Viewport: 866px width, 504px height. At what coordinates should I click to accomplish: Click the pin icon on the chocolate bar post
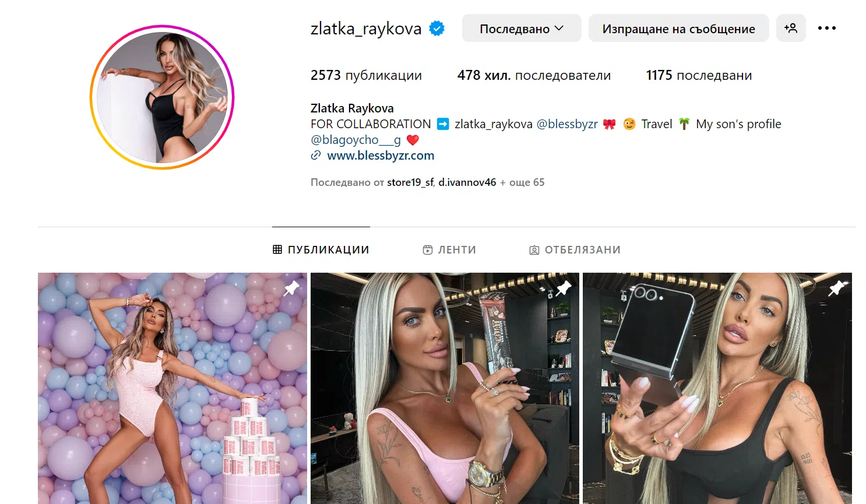tap(564, 288)
